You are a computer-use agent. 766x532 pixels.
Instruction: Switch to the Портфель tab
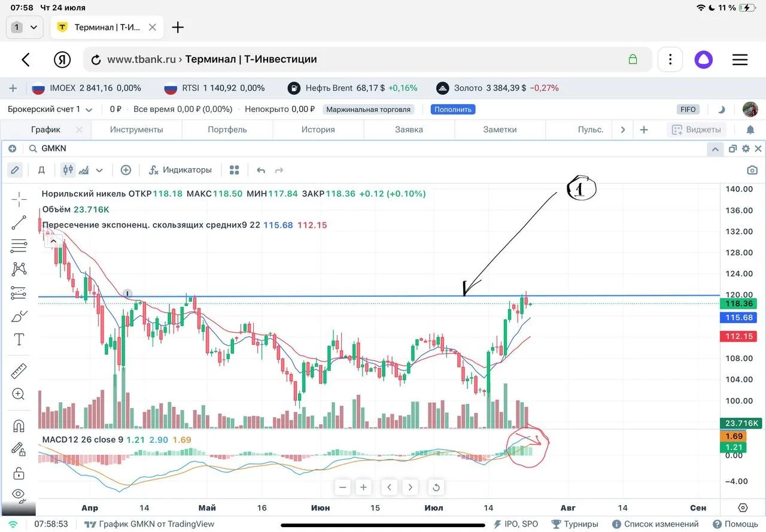227,129
